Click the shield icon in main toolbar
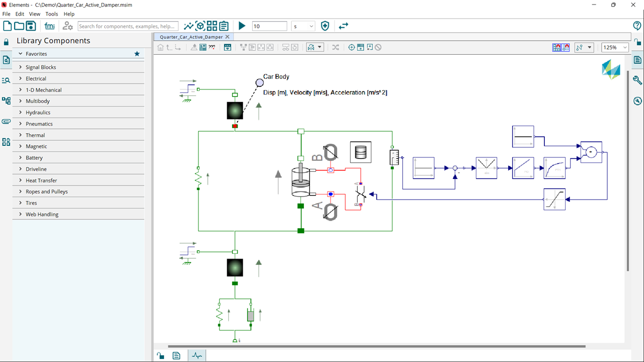This screenshot has width=644, height=362. pos(325,26)
